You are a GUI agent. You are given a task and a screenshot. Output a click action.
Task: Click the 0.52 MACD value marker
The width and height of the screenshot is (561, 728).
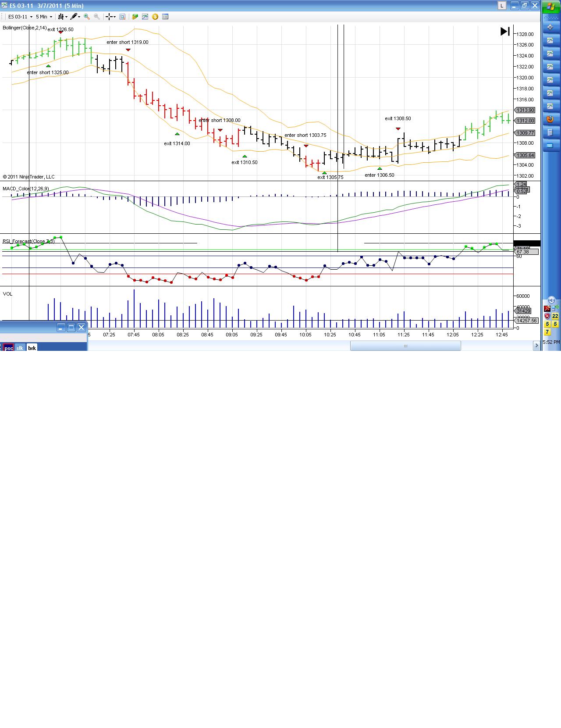pyautogui.click(x=521, y=191)
